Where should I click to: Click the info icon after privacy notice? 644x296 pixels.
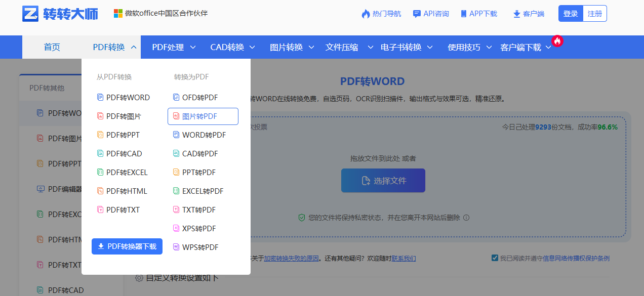tap(466, 218)
